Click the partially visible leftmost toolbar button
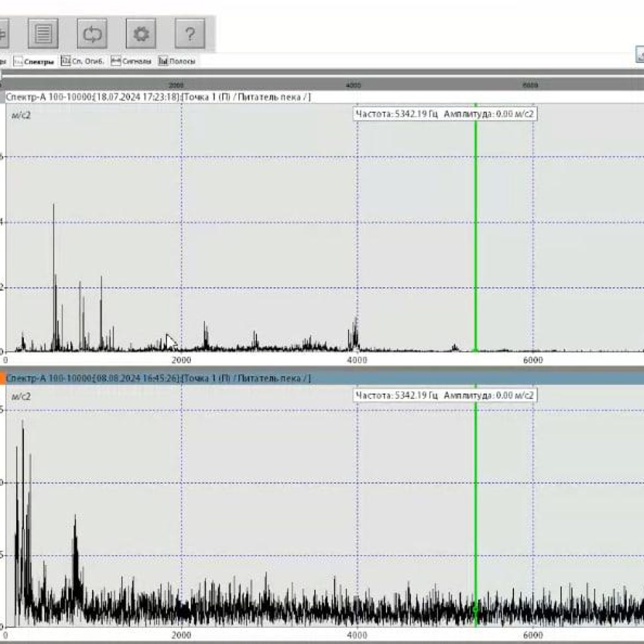The image size is (644, 644). click(3, 34)
